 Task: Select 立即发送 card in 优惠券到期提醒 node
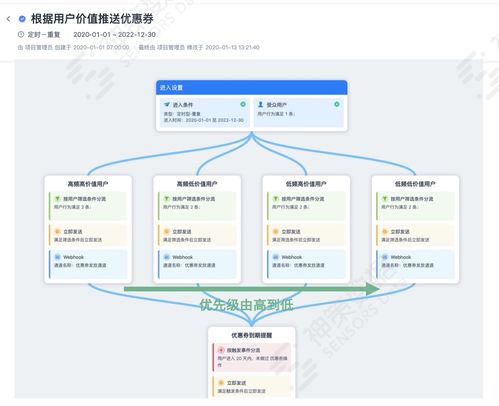click(x=252, y=387)
